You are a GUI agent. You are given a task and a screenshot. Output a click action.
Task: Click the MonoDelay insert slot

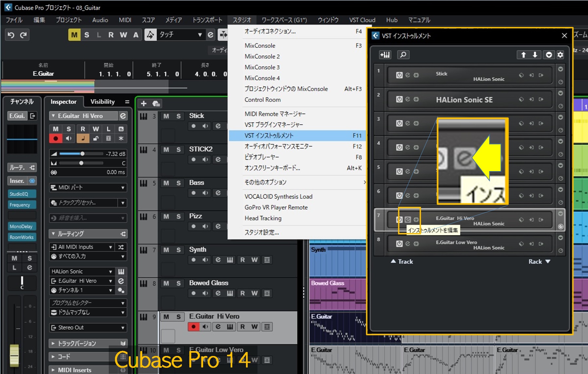point(22,226)
